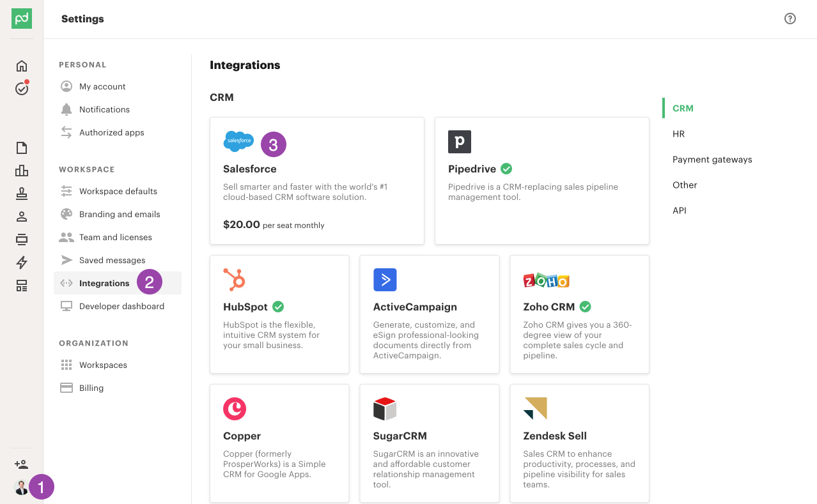Select the Payment gateways category
This screenshot has height=504, width=817.
point(712,159)
